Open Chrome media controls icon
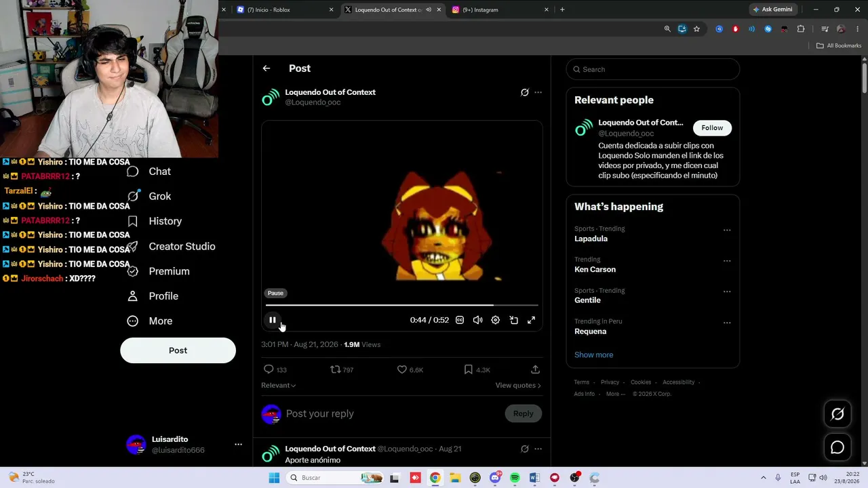The image size is (868, 488). click(825, 29)
